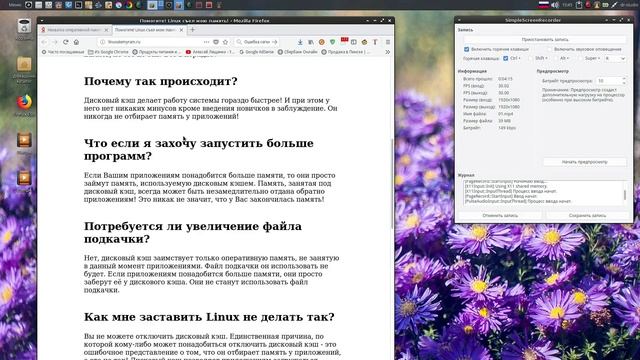Open a new Firefox tab with plus

pos(193,30)
